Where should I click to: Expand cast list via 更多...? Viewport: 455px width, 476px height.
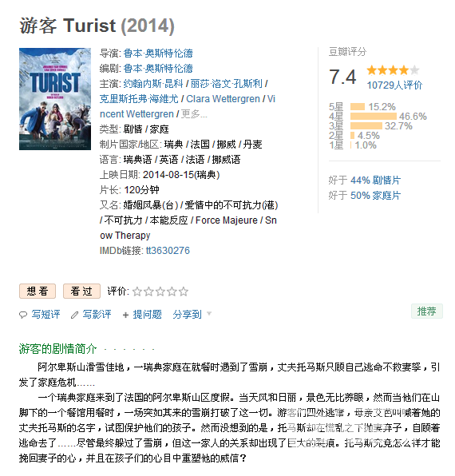(194, 114)
